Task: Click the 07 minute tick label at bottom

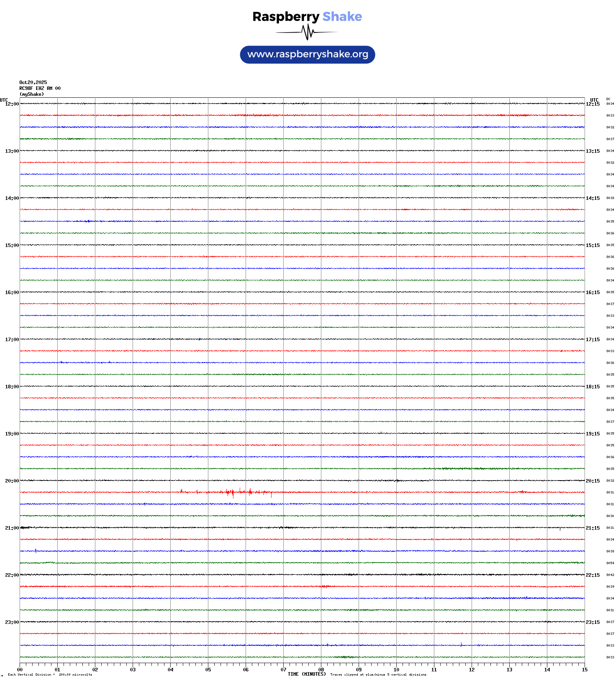Action: tap(283, 670)
